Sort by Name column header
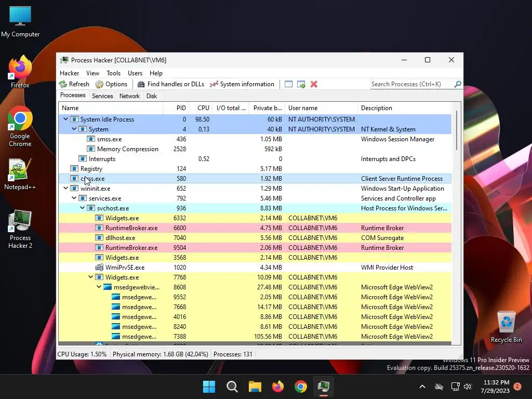532x399 pixels. click(111, 108)
